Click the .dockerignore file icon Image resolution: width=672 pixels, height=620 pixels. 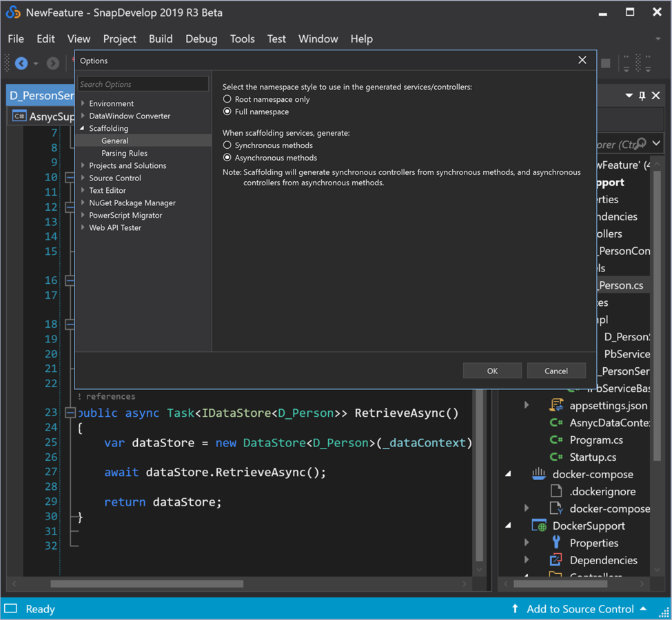(556, 491)
